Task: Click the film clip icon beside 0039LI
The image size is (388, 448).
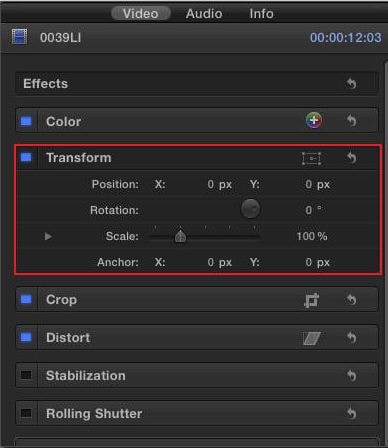Action: point(19,37)
